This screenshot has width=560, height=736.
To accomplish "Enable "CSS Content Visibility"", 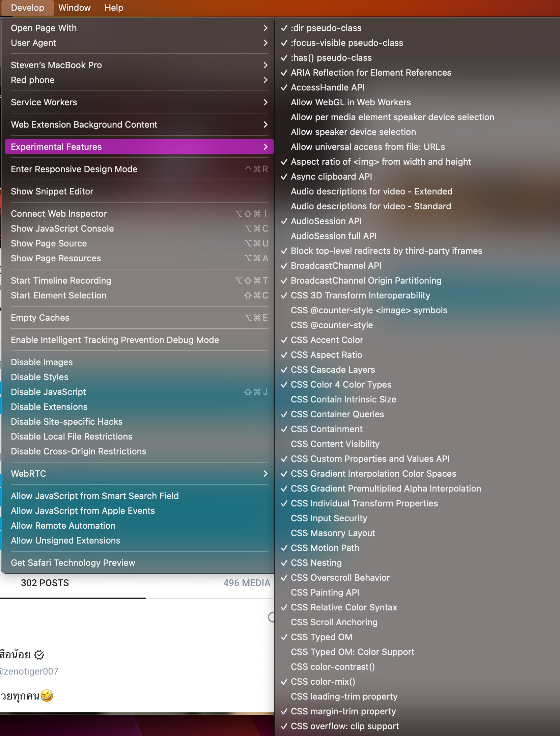I will pos(335,444).
